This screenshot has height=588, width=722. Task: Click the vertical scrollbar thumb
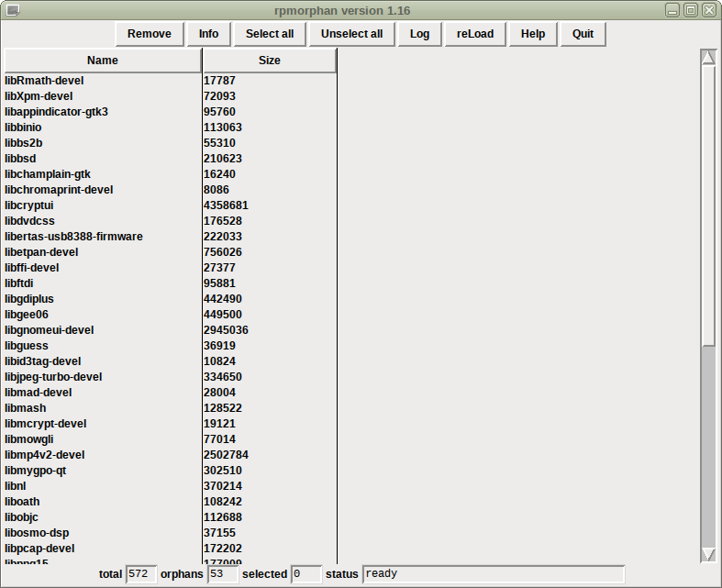(x=708, y=205)
